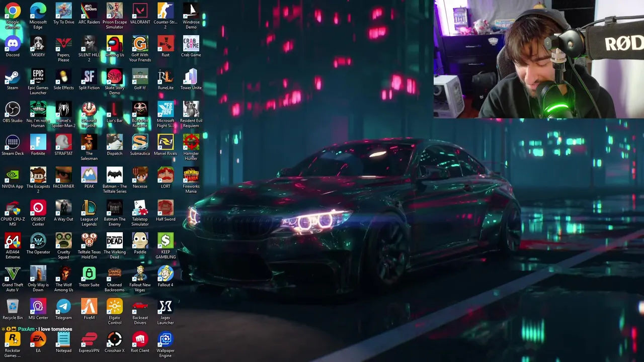The image size is (644, 362).
Task: Select Marvel's Spider-Man 2 icon
Action: [63, 110]
